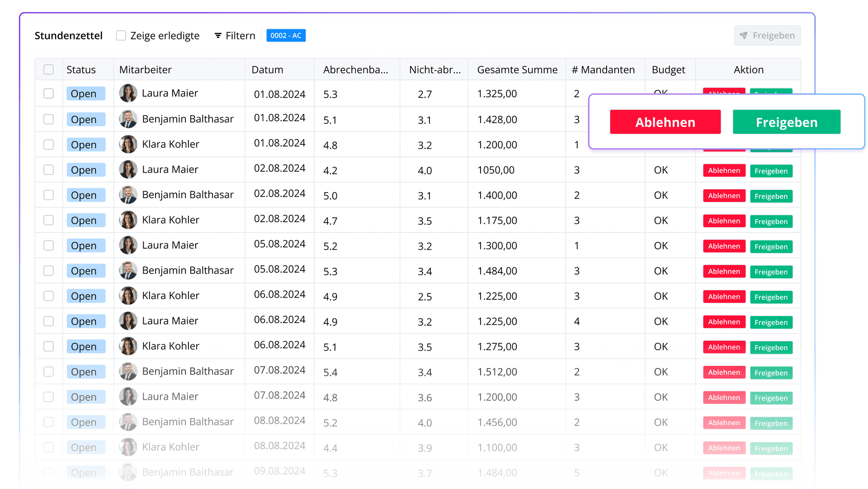
Task: Enable the Zeige erledigte checkbox
Action: coord(121,36)
